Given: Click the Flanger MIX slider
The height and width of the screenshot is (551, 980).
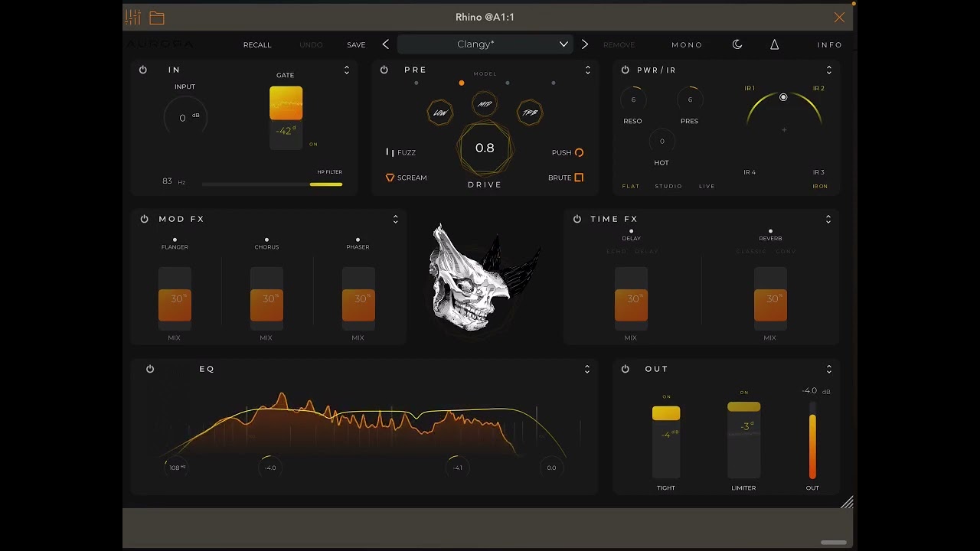Looking at the screenshot, I should (x=175, y=298).
